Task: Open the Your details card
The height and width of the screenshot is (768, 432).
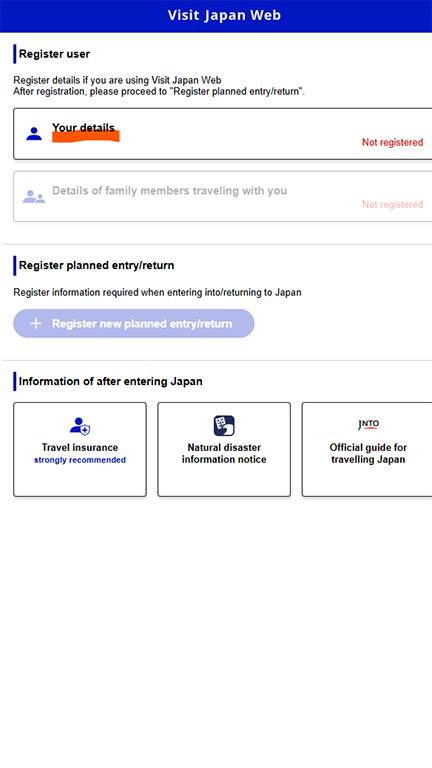Action: [222, 134]
